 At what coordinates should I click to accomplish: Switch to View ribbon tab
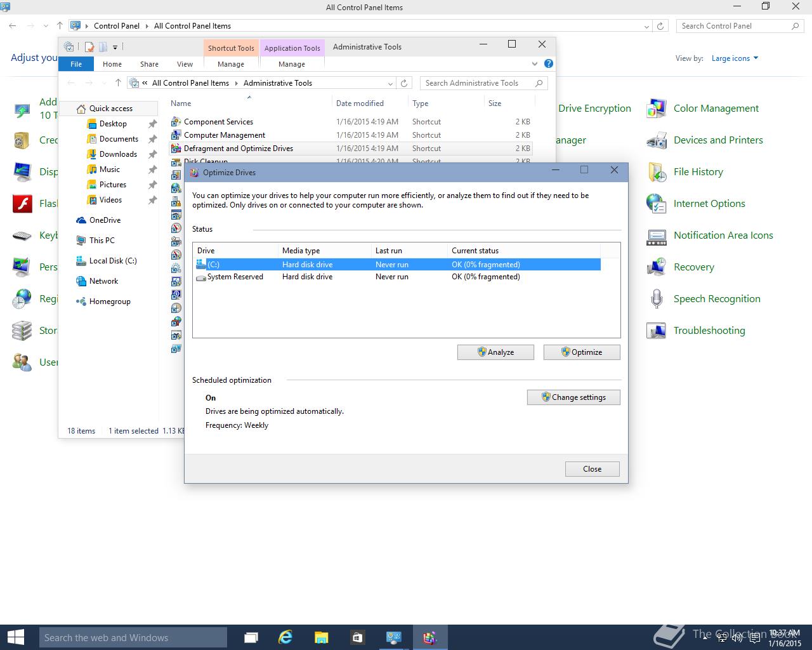pyautogui.click(x=185, y=64)
